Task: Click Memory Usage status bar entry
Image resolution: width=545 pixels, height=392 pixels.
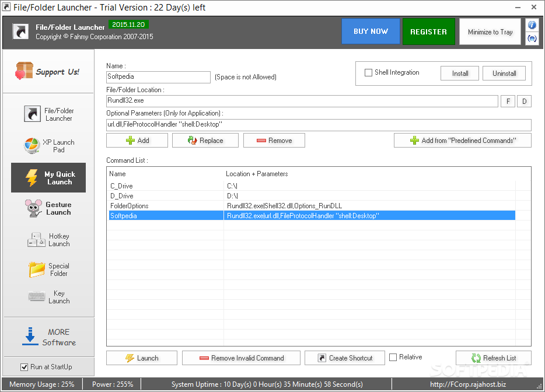Action: [41, 384]
